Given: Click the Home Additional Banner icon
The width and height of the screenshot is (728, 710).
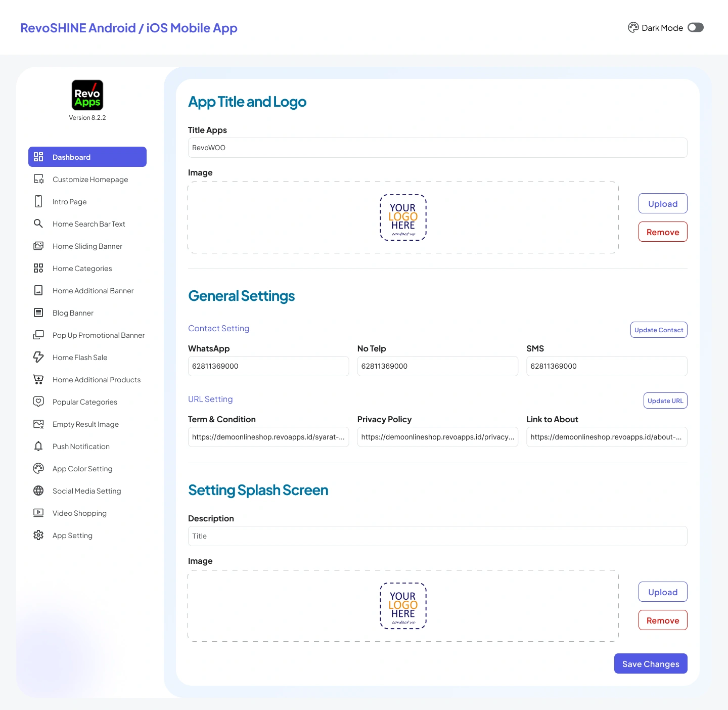Looking at the screenshot, I should click(x=38, y=290).
